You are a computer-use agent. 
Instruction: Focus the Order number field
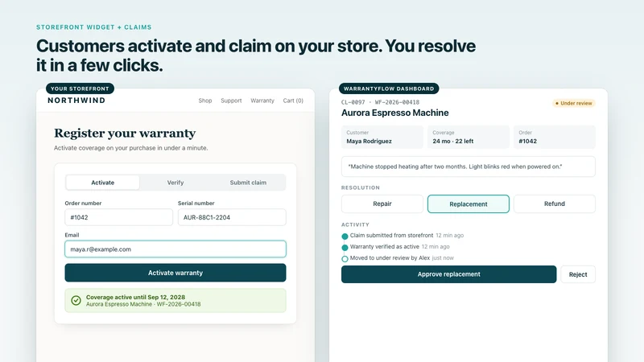(118, 217)
